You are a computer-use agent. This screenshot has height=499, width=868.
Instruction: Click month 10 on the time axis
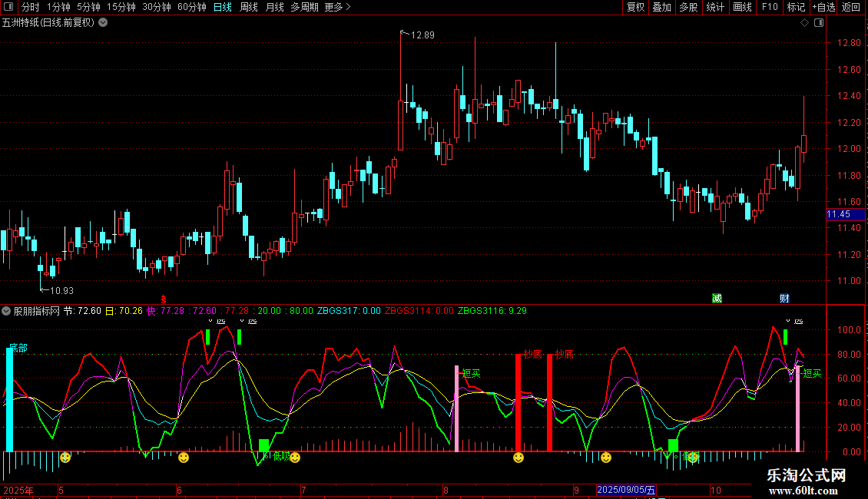[716, 490]
